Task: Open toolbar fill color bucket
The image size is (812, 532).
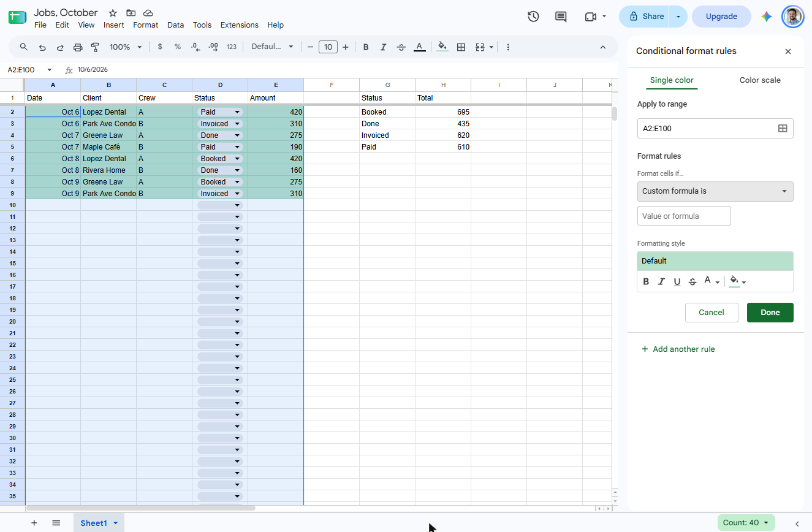Action: click(442, 47)
